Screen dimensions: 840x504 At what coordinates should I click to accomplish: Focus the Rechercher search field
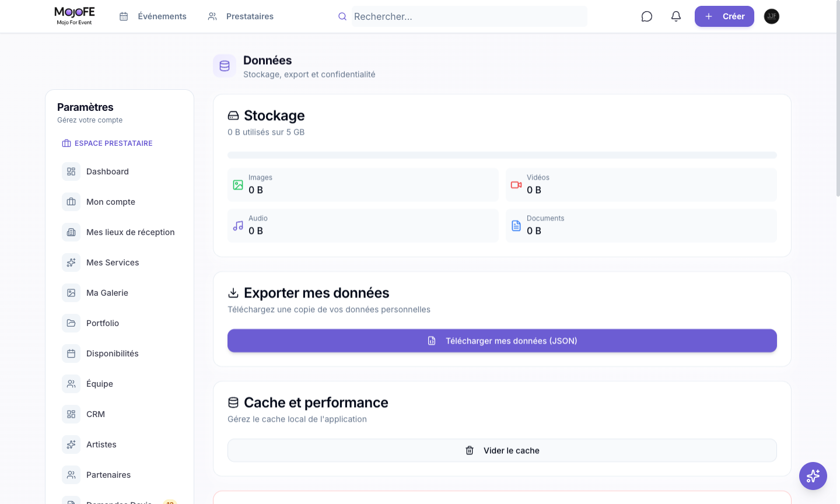[469, 16]
